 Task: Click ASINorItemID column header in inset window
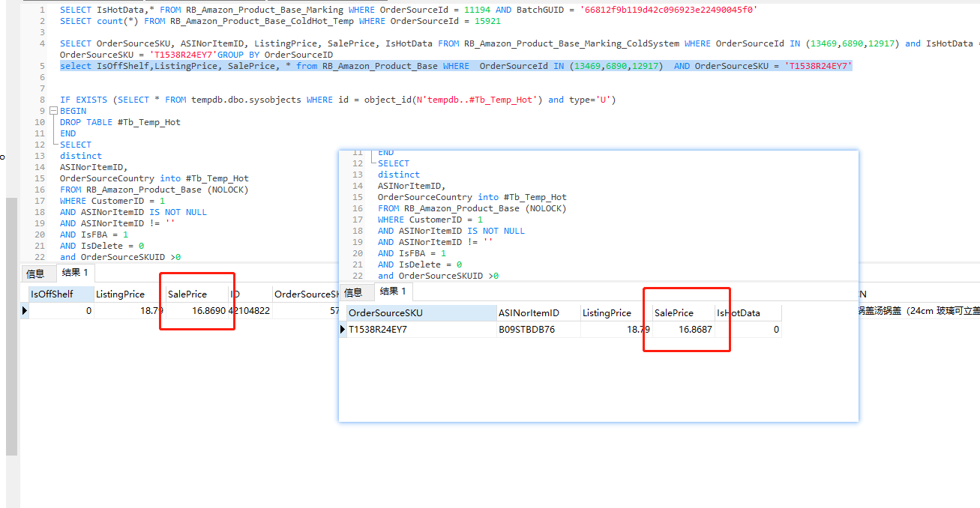pyautogui.click(x=538, y=312)
